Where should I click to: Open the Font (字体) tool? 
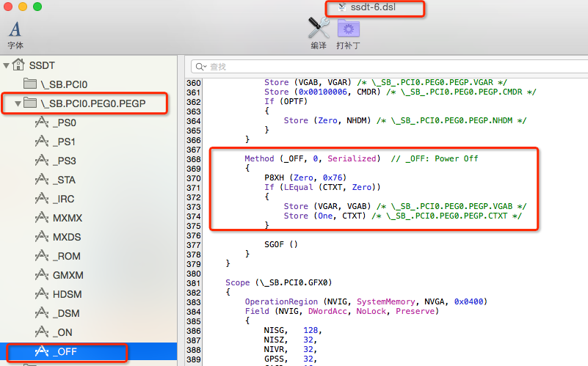click(15, 29)
